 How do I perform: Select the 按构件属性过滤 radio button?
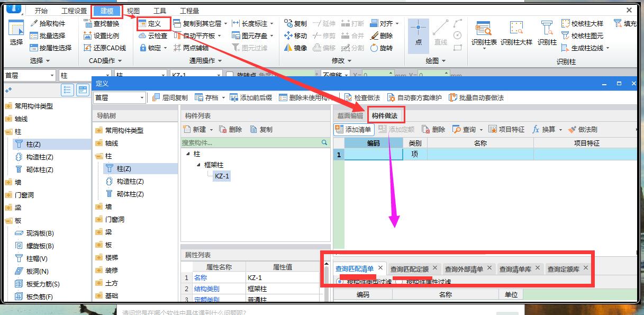point(399,282)
